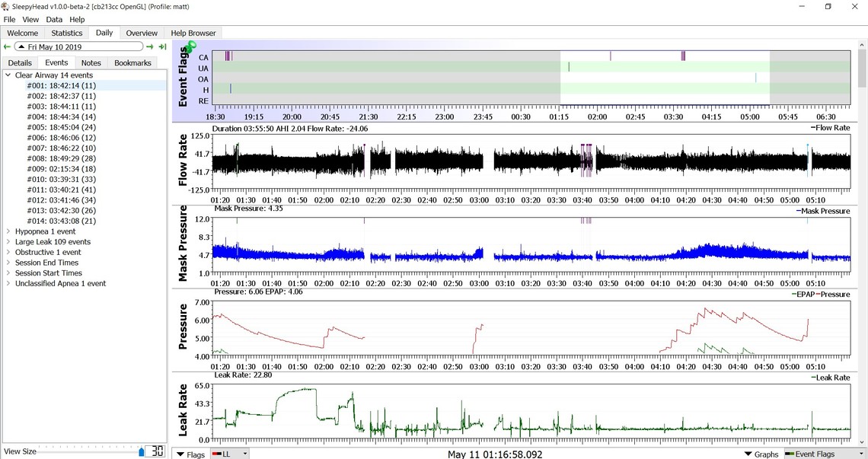Select event #003: 18:44:11 (11)

point(62,107)
